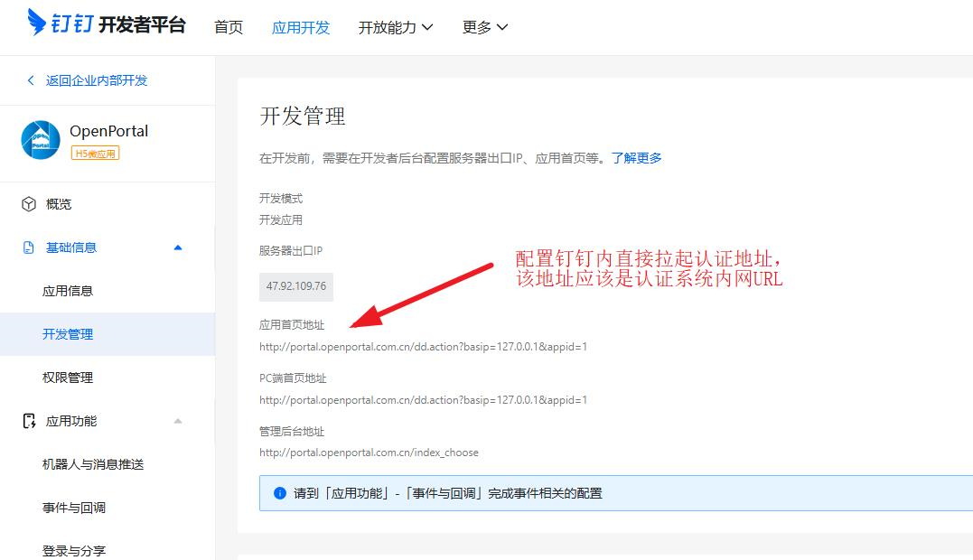
Task: Click the URL under PC端首页地址
Action: [x=423, y=400]
